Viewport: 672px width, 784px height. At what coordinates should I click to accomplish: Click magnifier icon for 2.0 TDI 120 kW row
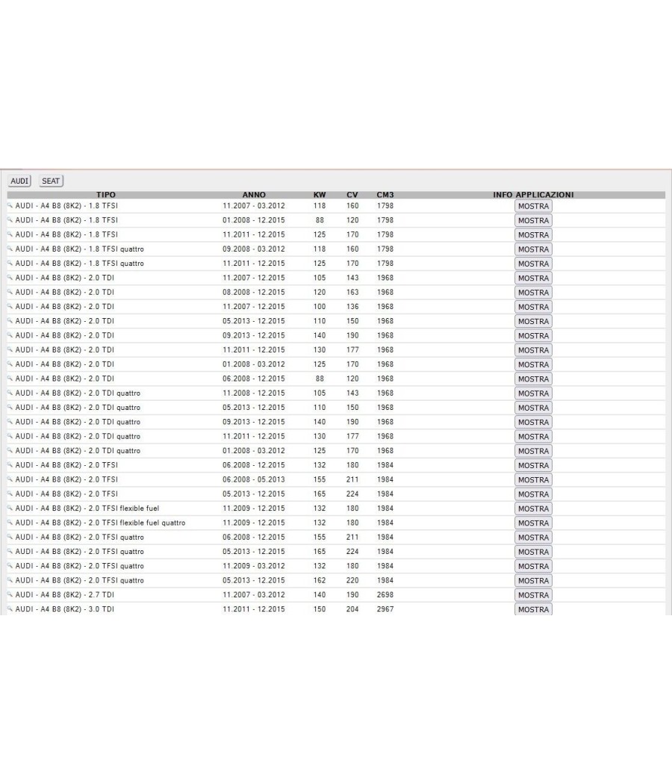coord(10,292)
